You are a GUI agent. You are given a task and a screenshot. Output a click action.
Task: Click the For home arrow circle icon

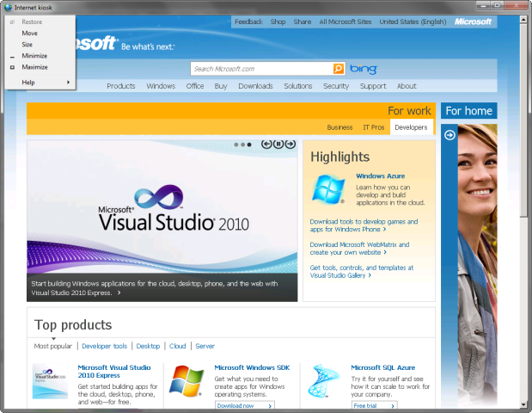click(x=449, y=135)
